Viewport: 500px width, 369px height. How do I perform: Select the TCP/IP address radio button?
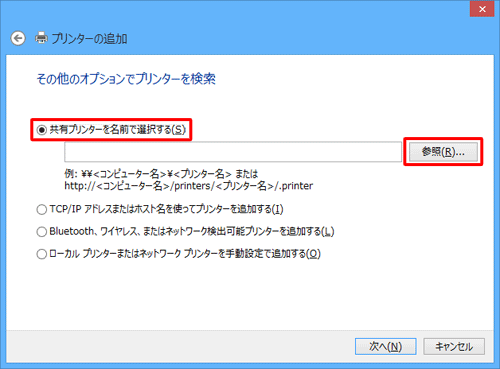click(x=41, y=210)
